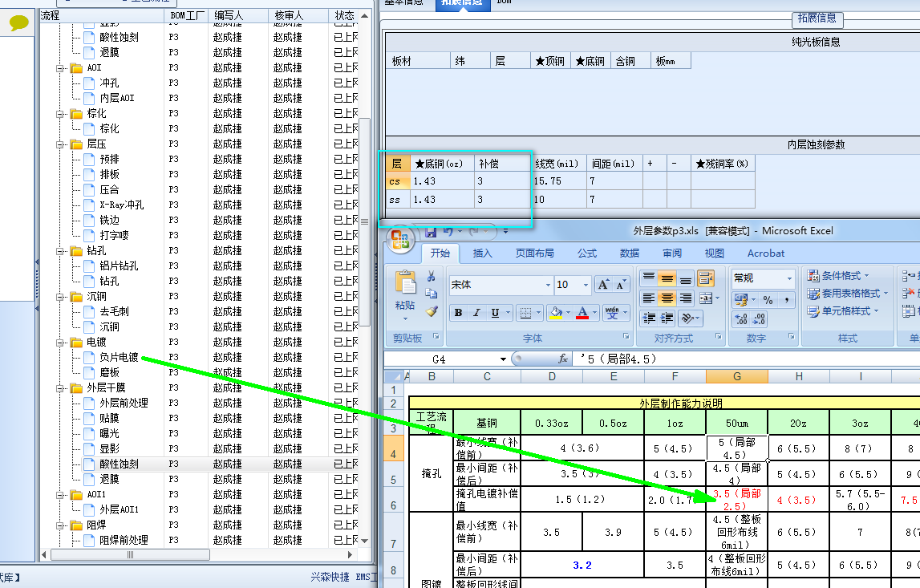Click the fx insert function button
This screenshot has height=588, width=920.
point(563,359)
